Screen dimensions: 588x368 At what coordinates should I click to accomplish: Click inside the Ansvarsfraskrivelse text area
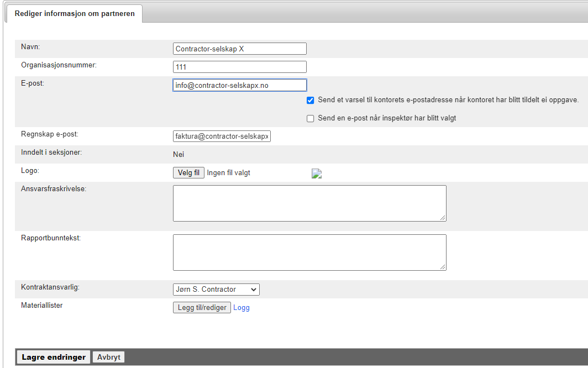(x=309, y=203)
